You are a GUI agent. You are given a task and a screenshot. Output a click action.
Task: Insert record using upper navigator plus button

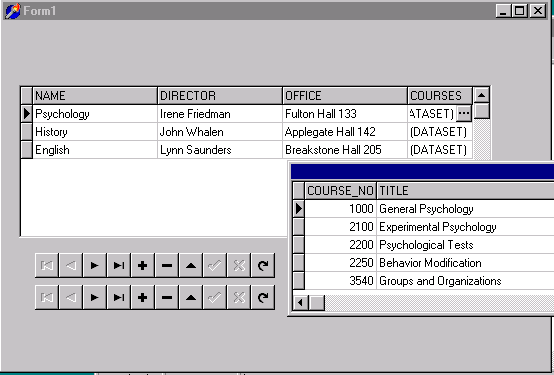tap(143, 265)
